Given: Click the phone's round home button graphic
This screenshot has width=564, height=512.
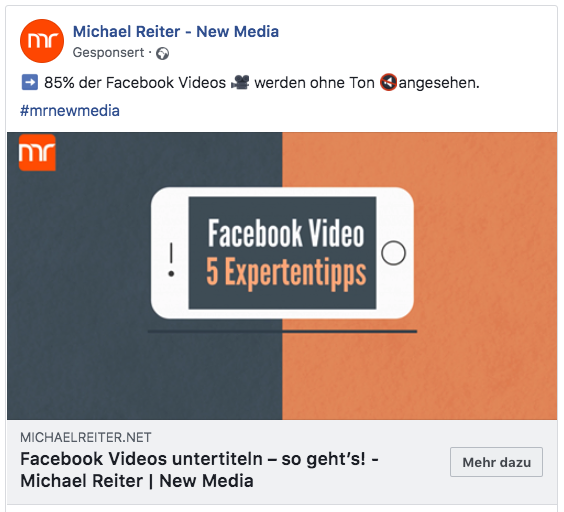Looking at the screenshot, I should pos(393,253).
